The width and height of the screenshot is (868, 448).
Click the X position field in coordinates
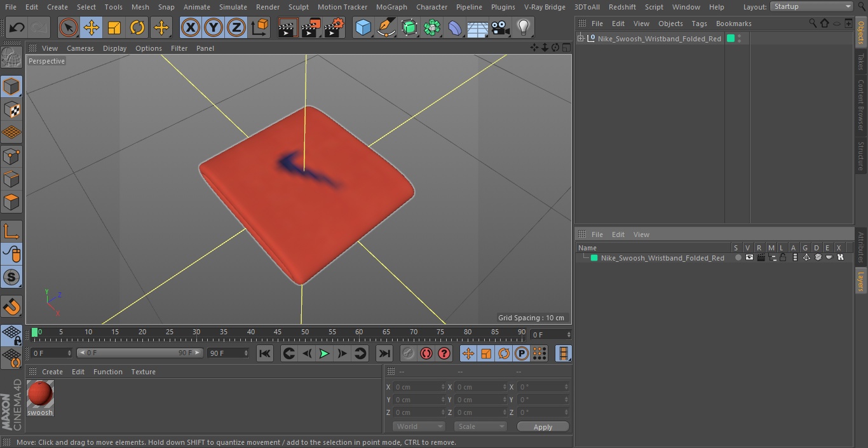[419, 386]
